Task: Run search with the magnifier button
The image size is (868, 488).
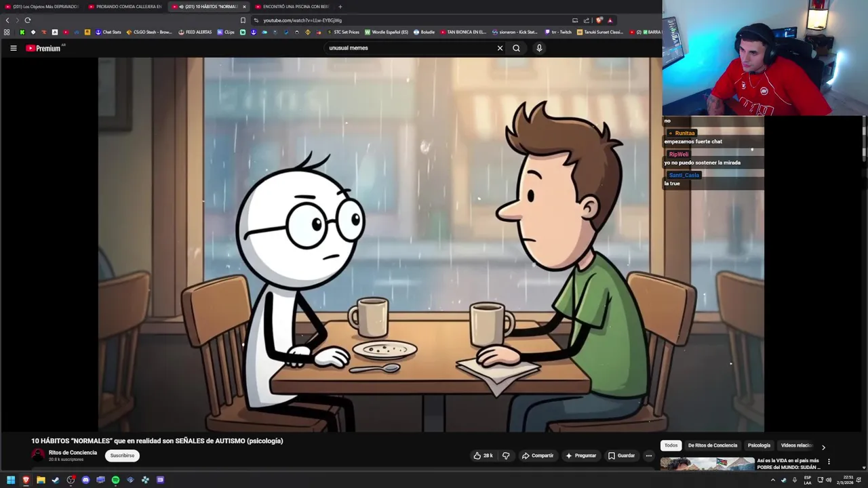Action: 517,48
